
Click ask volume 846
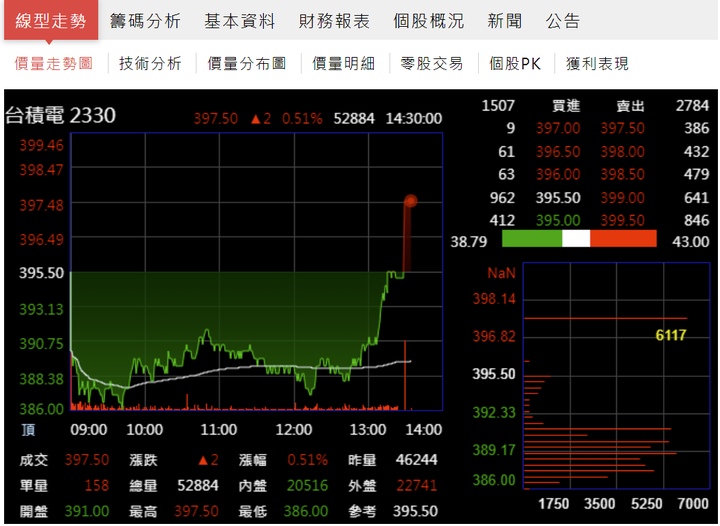pos(697,220)
